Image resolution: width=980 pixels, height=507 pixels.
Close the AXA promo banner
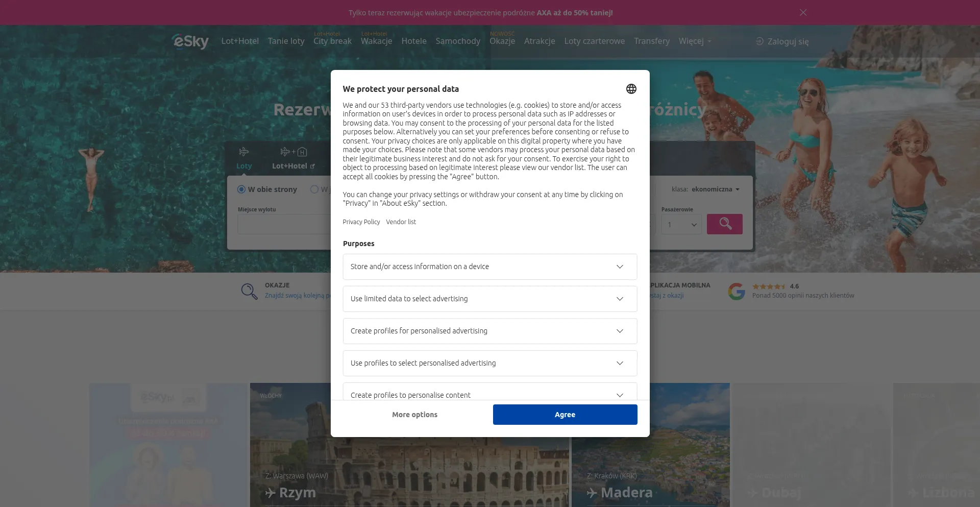click(x=803, y=12)
